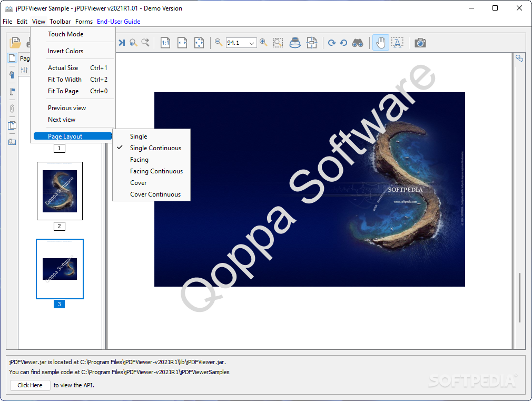This screenshot has width=532, height=401.
Task: Select Fit To Width menu entry
Action: (x=73, y=80)
